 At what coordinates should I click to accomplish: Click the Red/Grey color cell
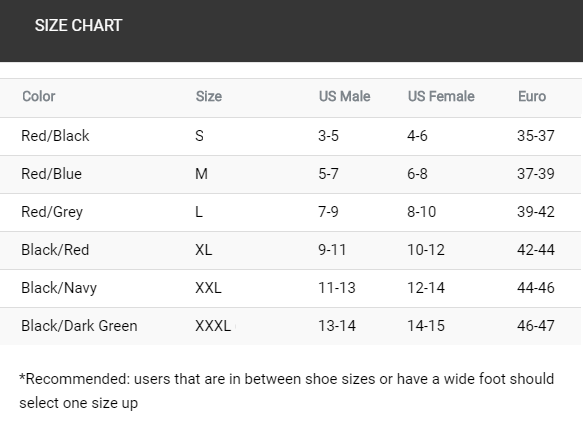coord(52,212)
